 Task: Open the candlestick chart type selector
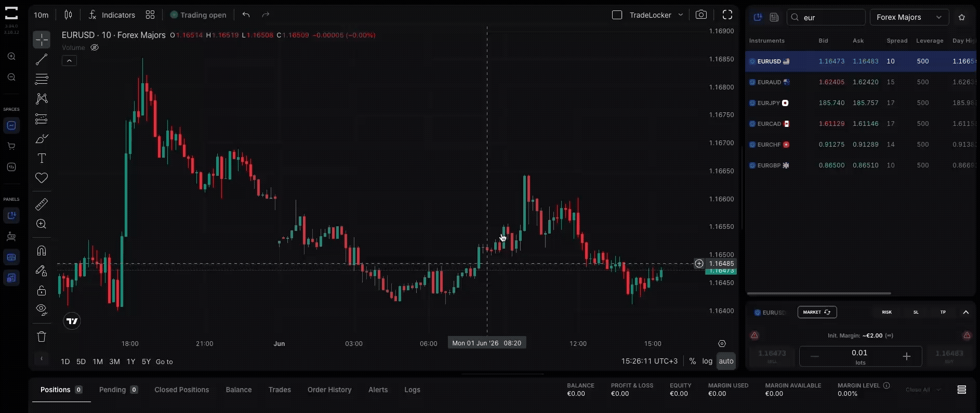click(x=68, y=15)
